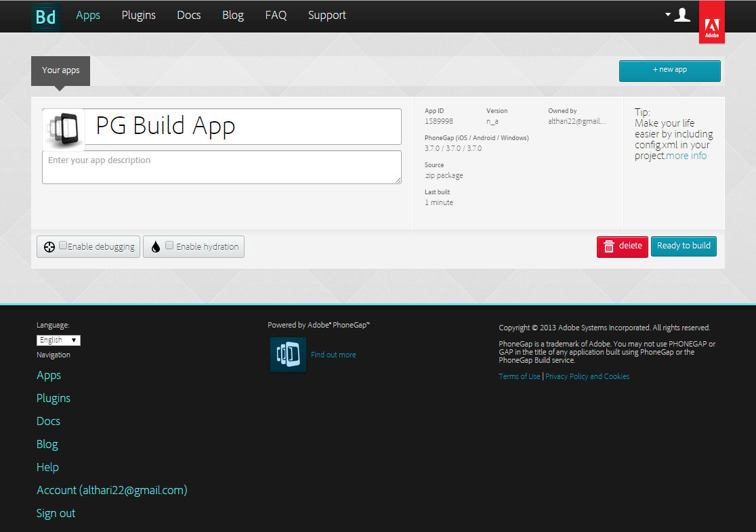
Task: Open Account (althari22@gmail.com) link
Action: tap(112, 491)
